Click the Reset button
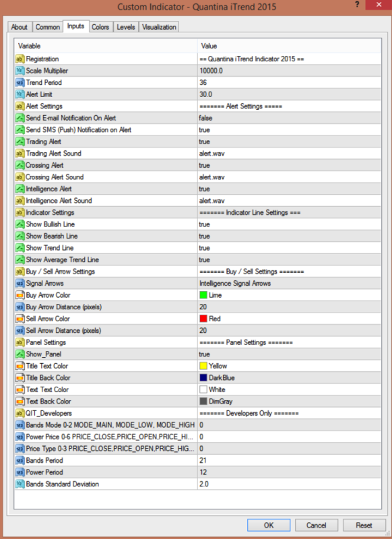The width and height of the screenshot is (392, 539). tap(364, 526)
